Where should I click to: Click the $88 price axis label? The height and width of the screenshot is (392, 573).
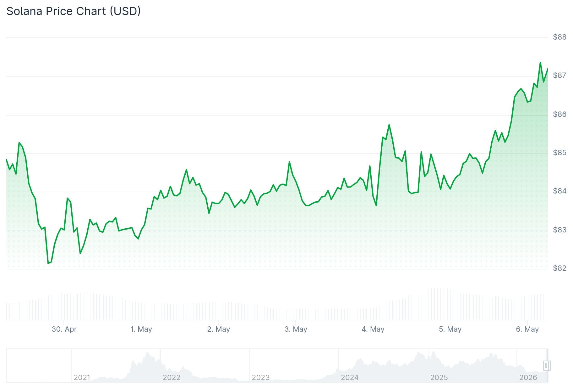560,37
